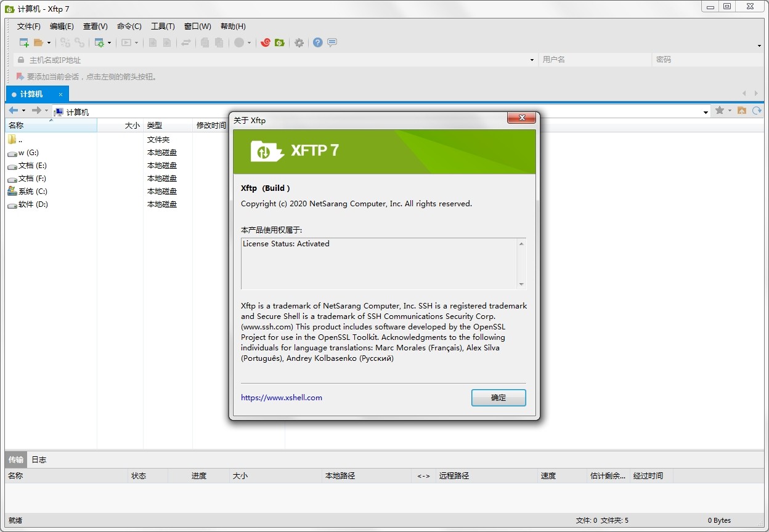Click the Open Session folder icon
Viewport: 769px width, 532px height.
point(38,42)
